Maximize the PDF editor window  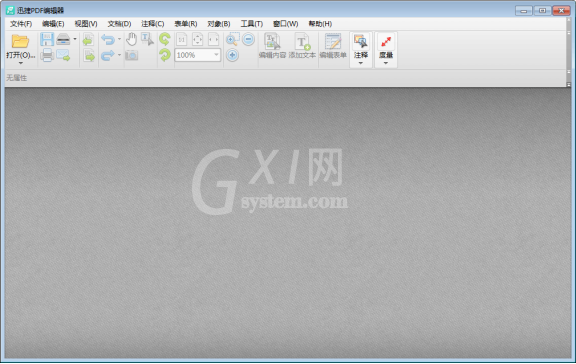pyautogui.click(x=542, y=11)
